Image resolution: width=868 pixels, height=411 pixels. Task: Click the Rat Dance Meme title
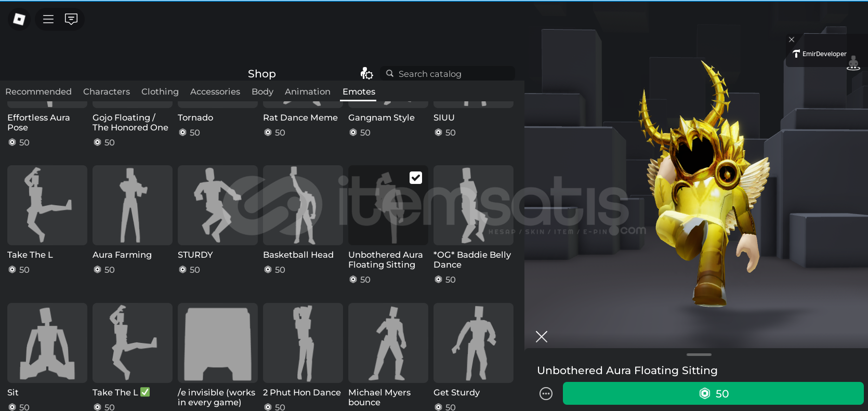click(x=300, y=117)
